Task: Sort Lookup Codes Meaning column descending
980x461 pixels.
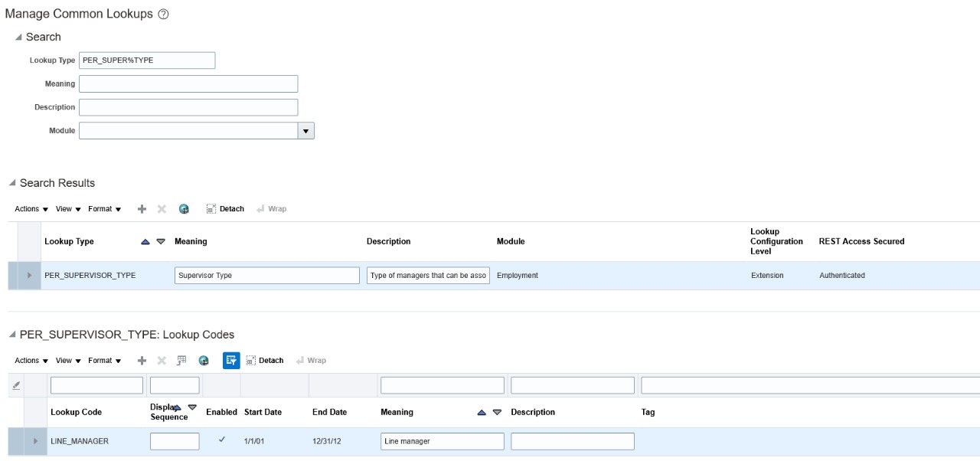Action: 498,412
